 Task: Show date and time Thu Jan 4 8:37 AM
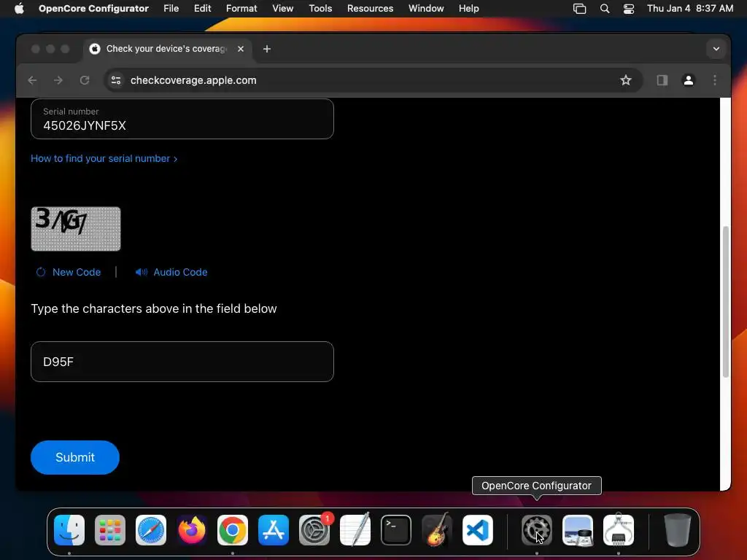tap(690, 8)
